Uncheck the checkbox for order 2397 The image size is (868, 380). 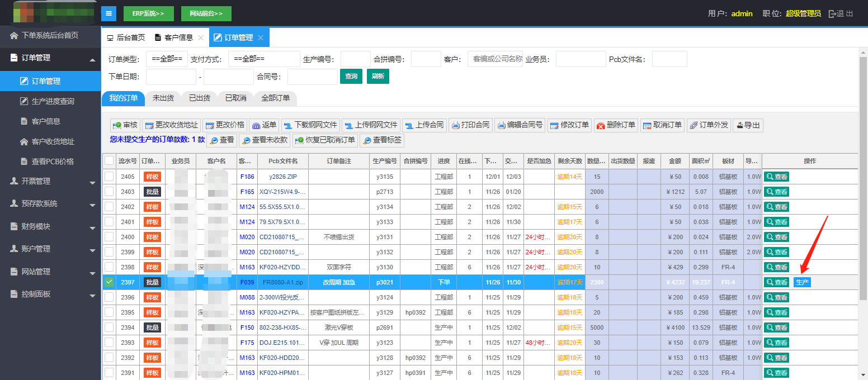point(109,282)
